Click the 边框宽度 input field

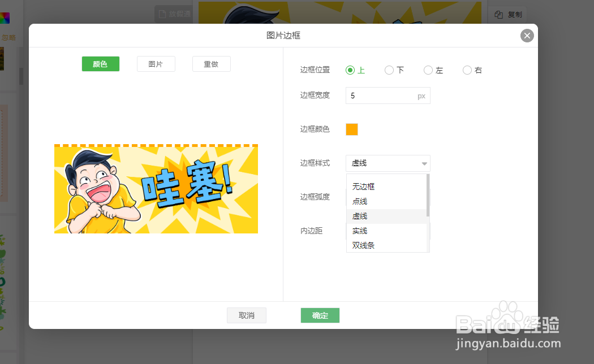click(x=388, y=96)
